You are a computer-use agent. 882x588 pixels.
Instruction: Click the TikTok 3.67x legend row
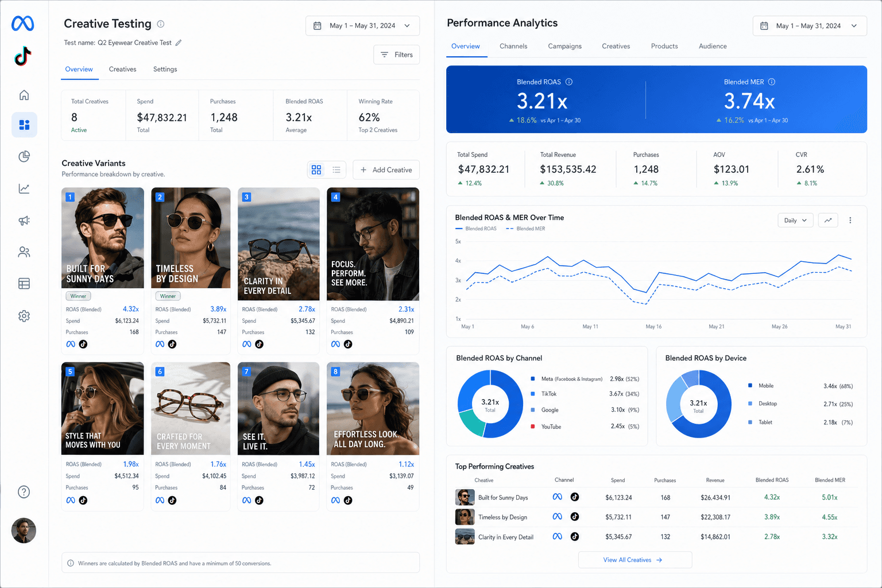tap(585, 394)
